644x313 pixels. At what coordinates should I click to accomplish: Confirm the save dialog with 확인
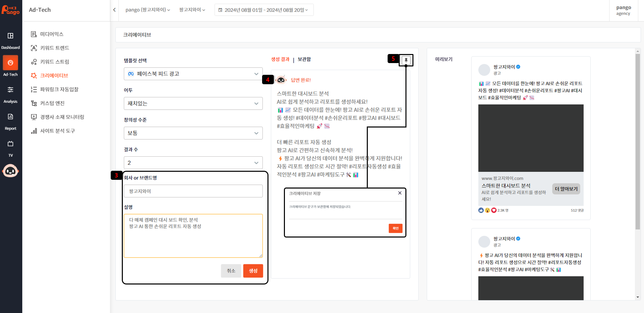(395, 228)
